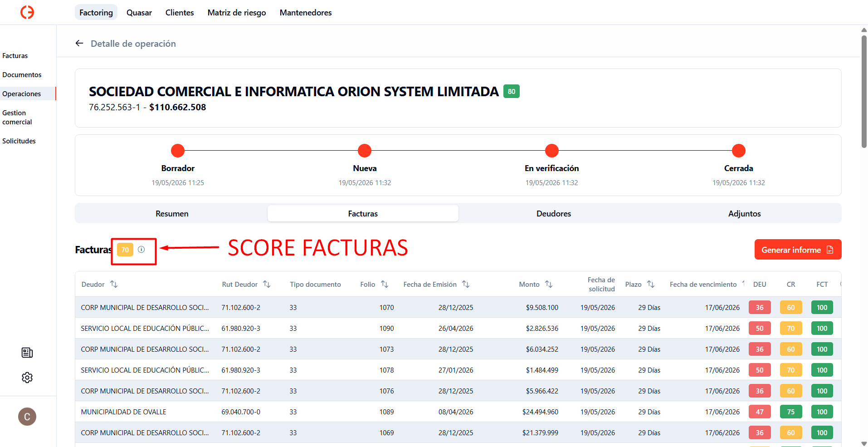Open Gestion comercial in the sidebar

17,118
